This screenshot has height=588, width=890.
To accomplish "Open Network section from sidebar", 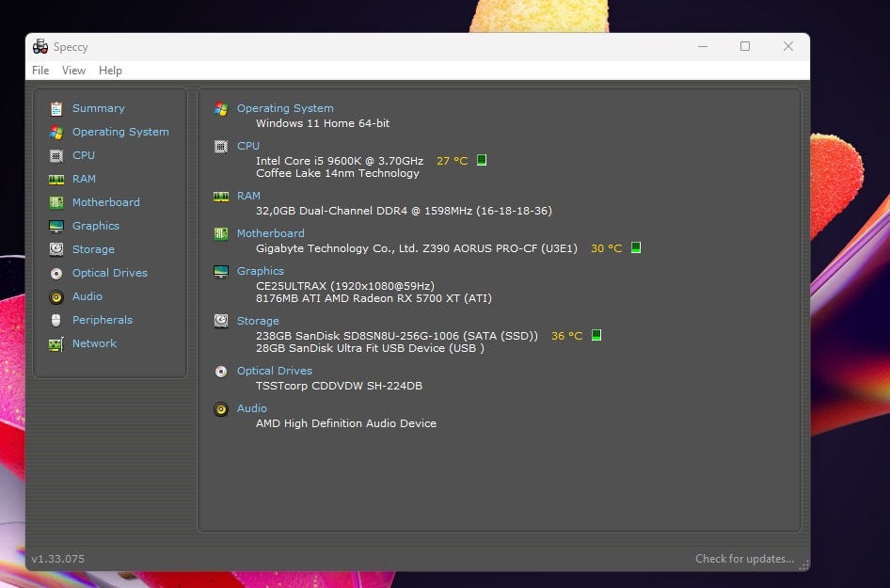I will [x=94, y=343].
